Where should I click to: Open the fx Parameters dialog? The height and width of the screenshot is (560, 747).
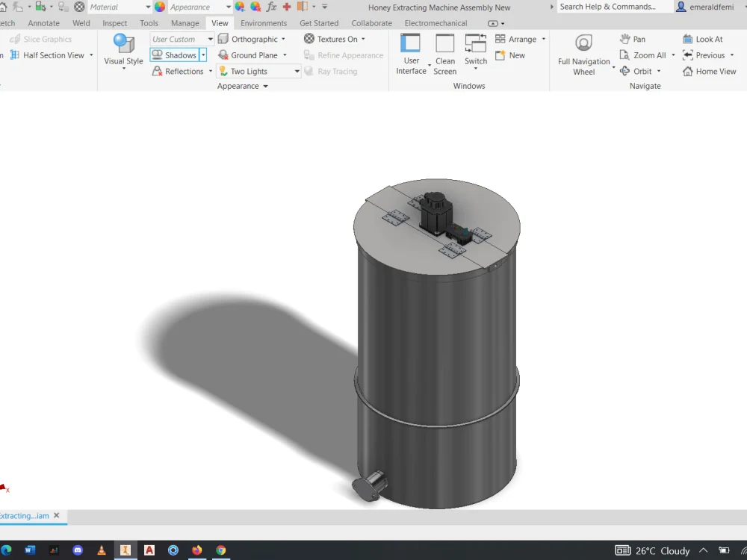tap(272, 7)
